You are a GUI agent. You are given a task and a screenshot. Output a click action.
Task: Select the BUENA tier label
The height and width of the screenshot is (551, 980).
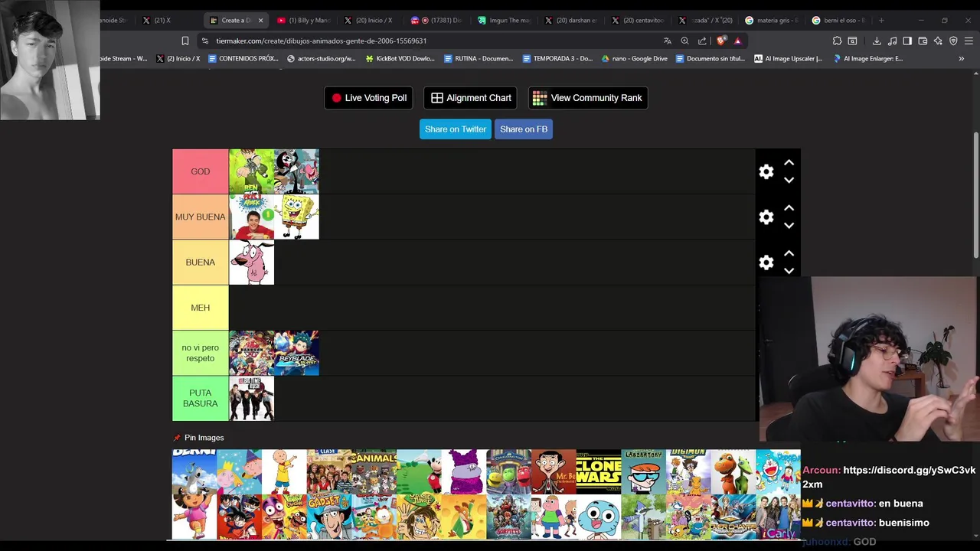[201, 262]
